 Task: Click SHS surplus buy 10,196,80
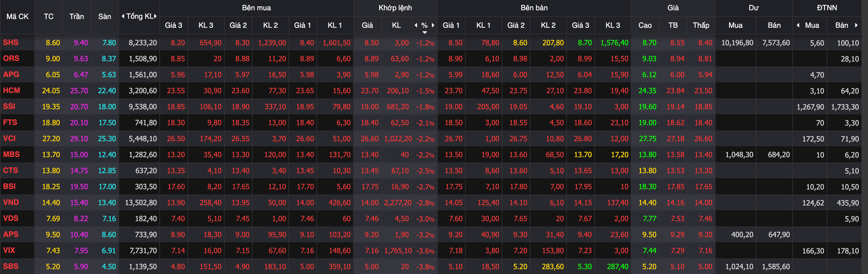pyautogui.click(x=737, y=43)
